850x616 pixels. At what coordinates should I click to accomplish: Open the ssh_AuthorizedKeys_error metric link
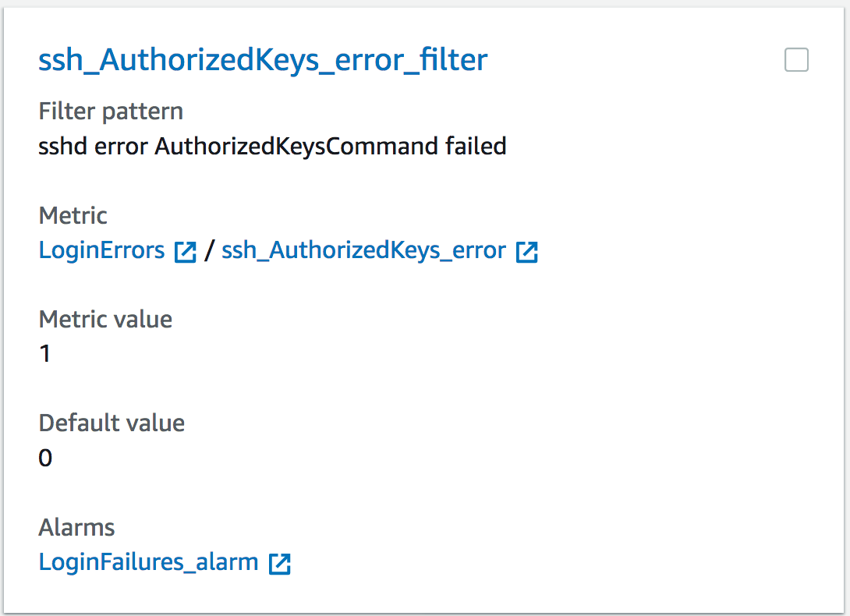(x=363, y=250)
